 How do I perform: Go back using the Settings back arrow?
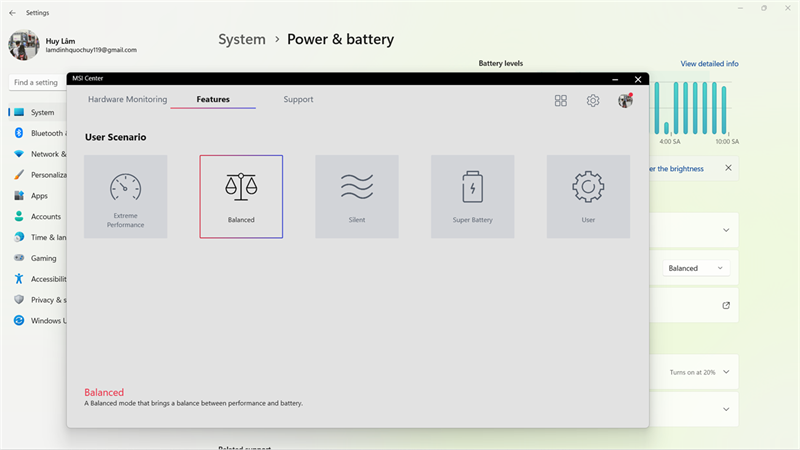(12, 13)
